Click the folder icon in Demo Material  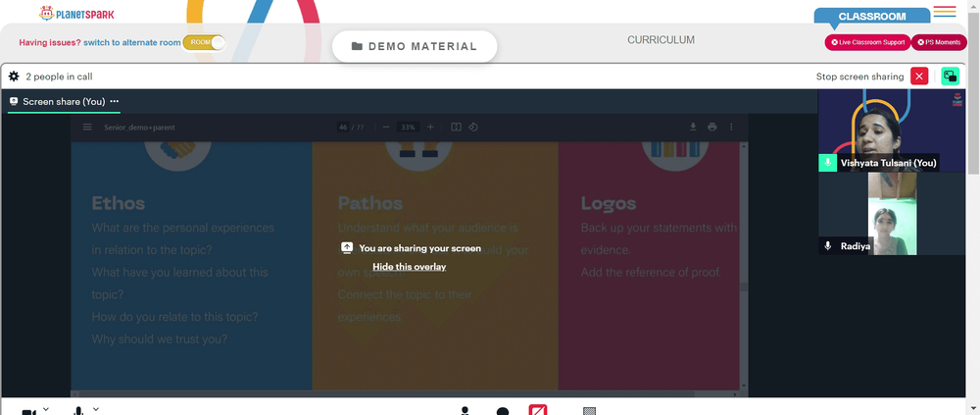click(357, 46)
